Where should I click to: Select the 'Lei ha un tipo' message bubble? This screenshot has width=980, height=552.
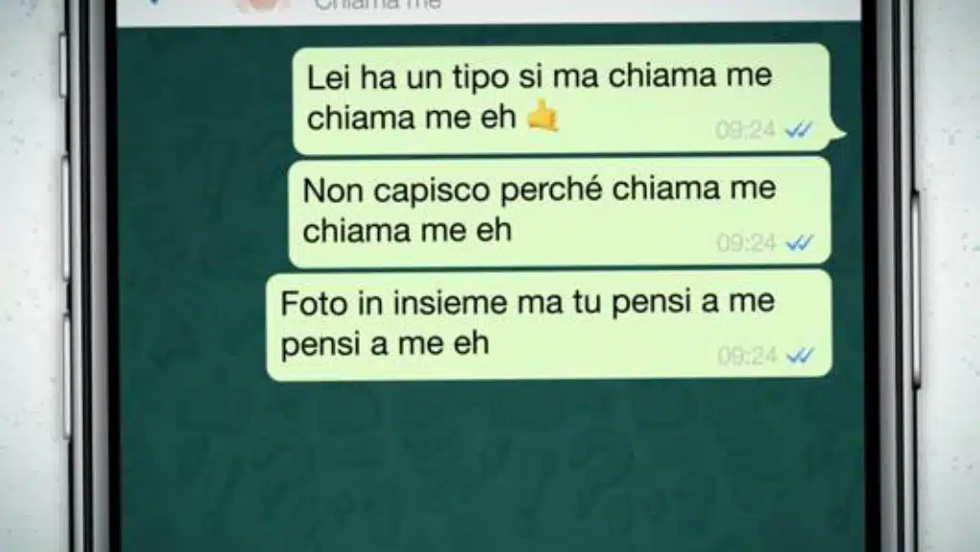tap(561, 99)
